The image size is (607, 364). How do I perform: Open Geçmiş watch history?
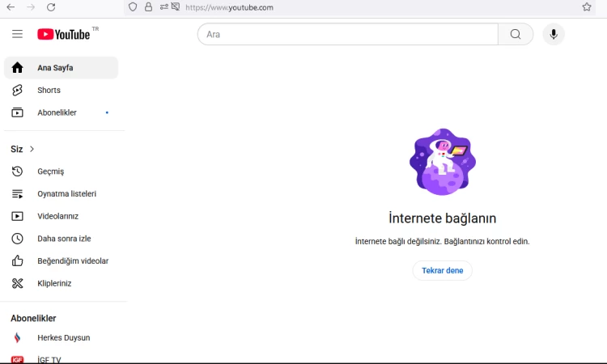coord(50,171)
